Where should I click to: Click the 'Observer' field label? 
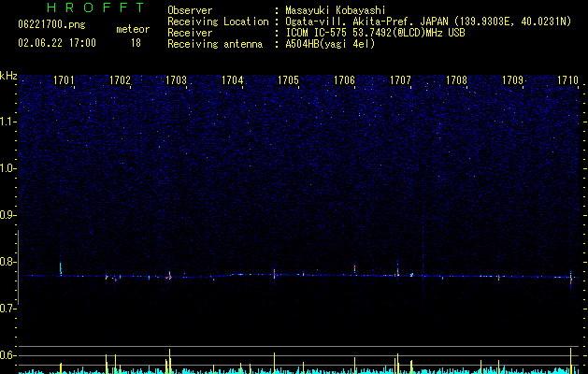click(190, 10)
